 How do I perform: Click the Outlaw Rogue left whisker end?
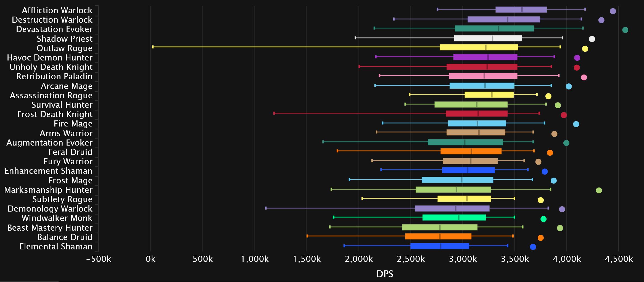coord(153,47)
